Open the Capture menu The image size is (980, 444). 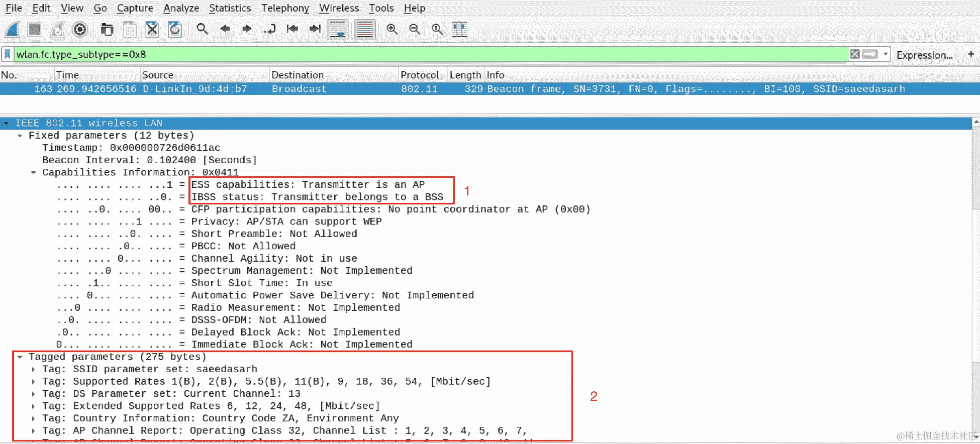(135, 8)
